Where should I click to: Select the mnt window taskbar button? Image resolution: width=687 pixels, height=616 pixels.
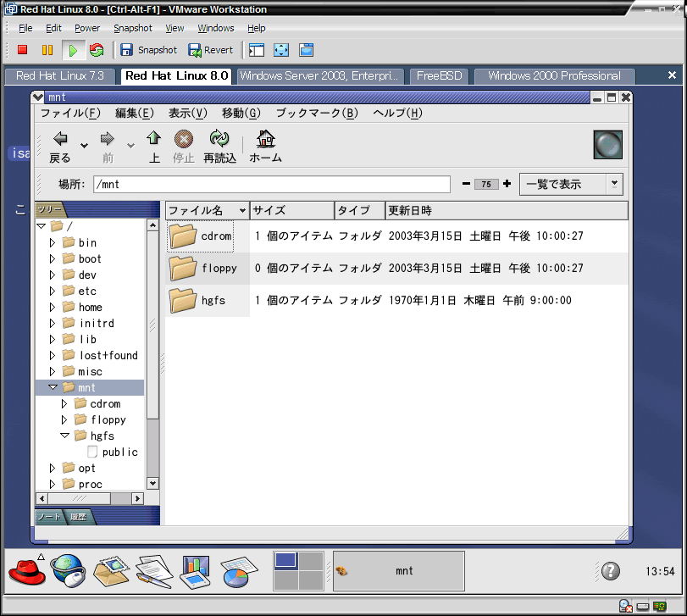click(399, 571)
